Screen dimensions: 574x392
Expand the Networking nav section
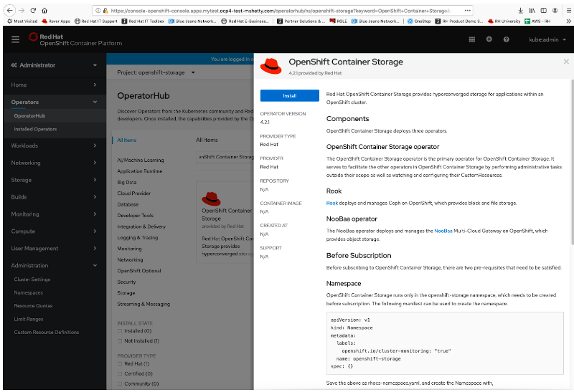pyautogui.click(x=55, y=163)
